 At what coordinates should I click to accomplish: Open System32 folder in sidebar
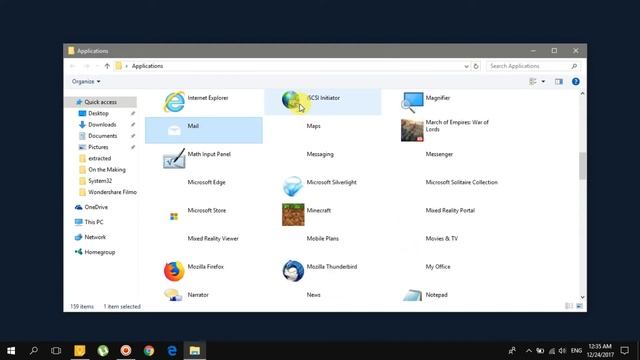(100, 181)
